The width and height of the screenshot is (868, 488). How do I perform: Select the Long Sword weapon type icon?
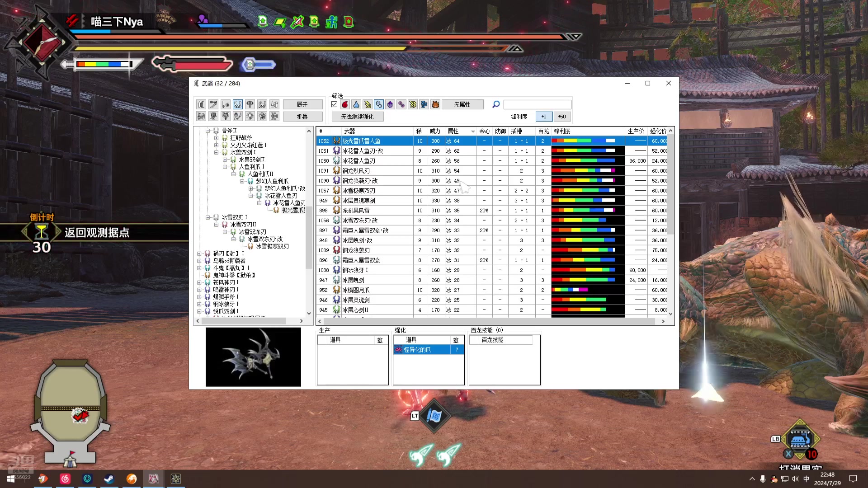click(213, 104)
